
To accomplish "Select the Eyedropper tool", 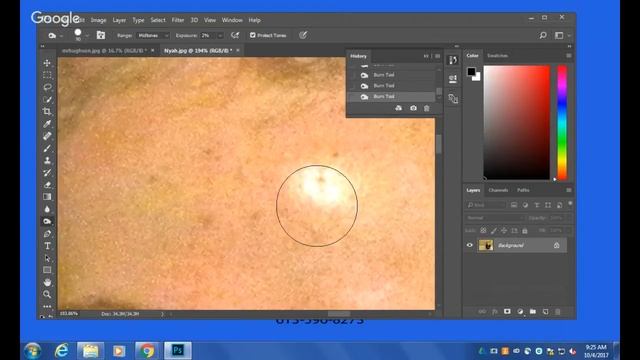I will point(47,124).
